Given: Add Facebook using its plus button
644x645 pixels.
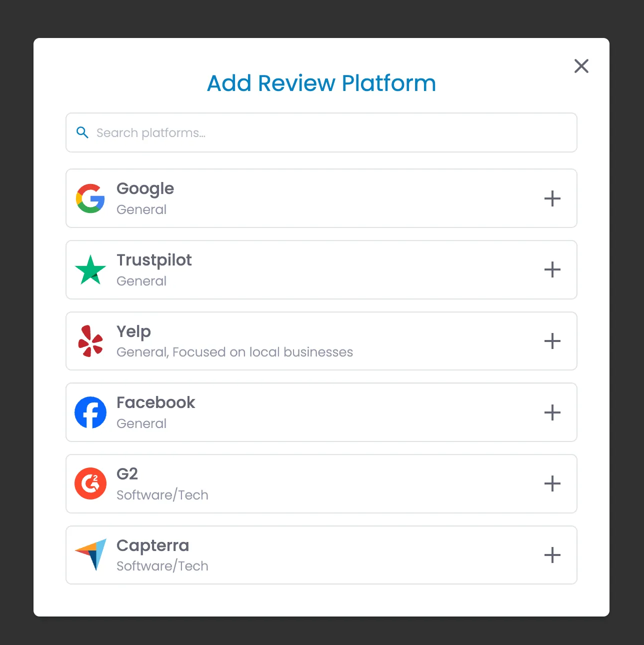Looking at the screenshot, I should 552,412.
